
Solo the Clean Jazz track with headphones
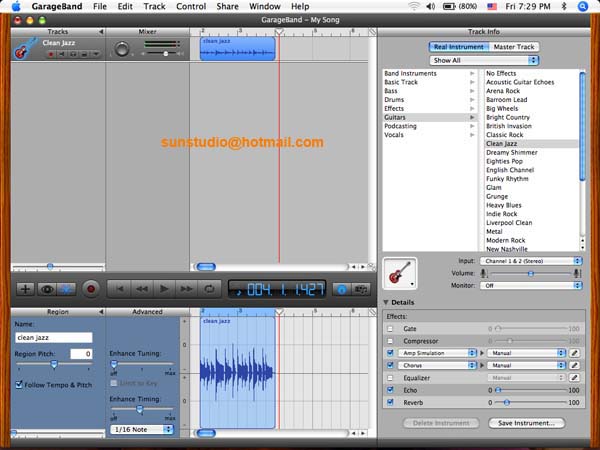tap(73, 54)
